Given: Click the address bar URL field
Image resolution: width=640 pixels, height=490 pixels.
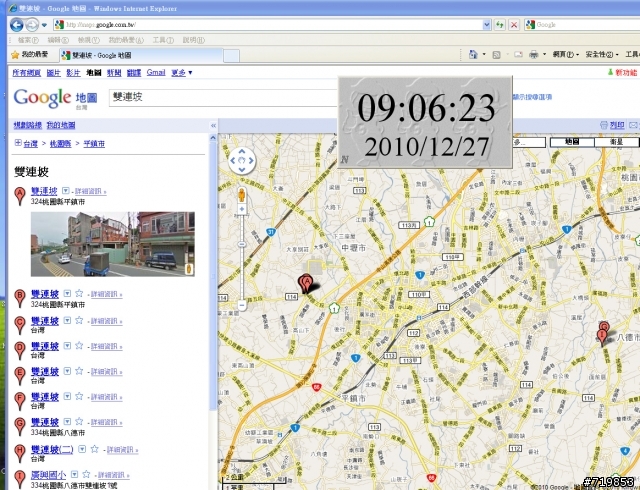Looking at the screenshot, I should coord(267,25).
